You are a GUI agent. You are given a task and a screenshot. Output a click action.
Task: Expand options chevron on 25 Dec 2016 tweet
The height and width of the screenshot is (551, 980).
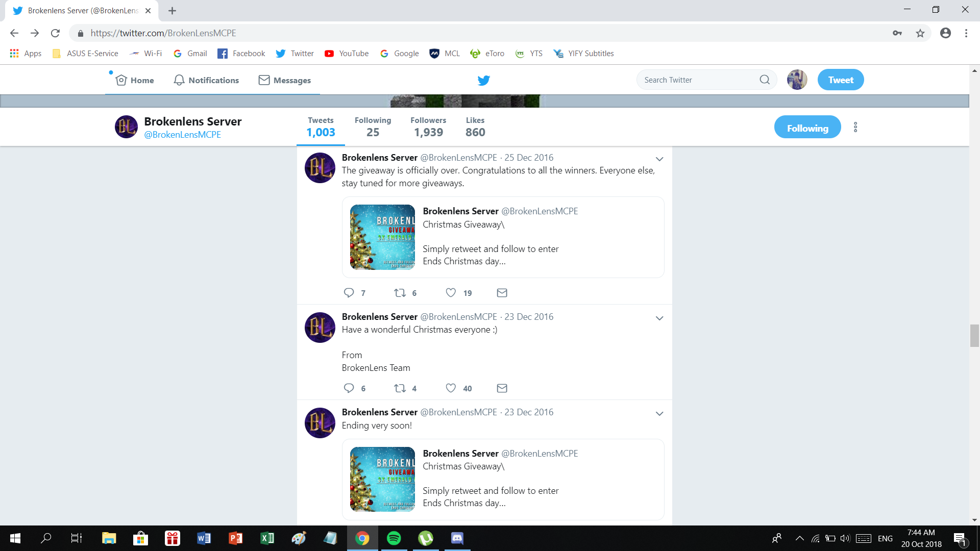click(659, 159)
